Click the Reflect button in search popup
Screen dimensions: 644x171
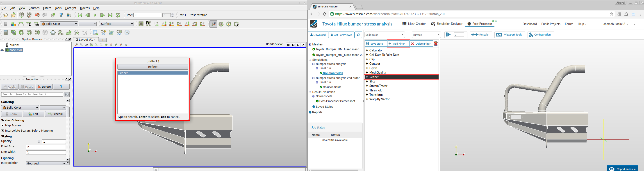pyautogui.click(x=153, y=67)
